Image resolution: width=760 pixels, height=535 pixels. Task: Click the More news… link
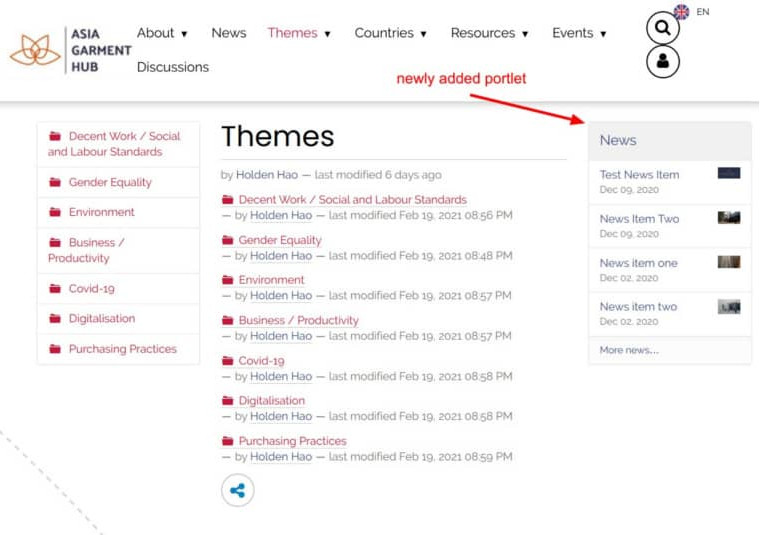629,350
